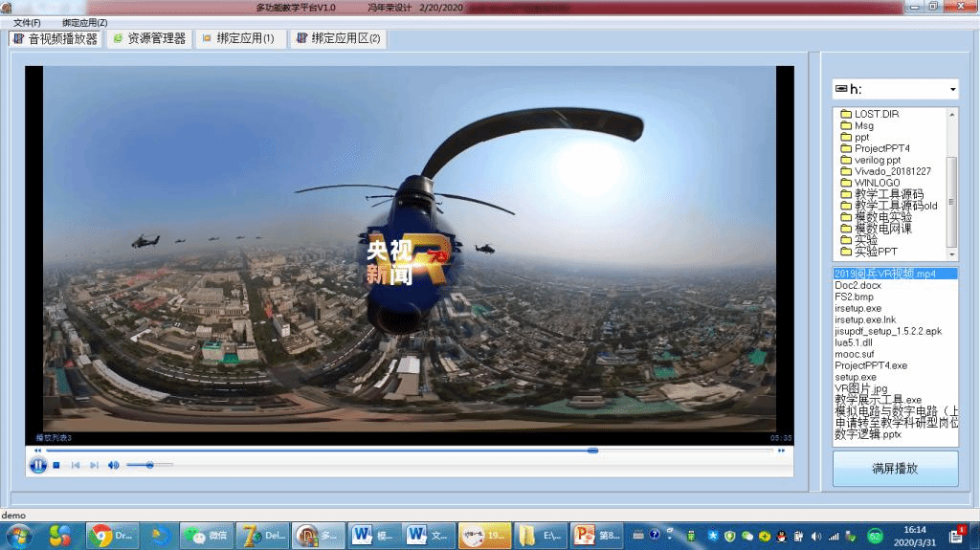Click the volume slider handle
Viewport: 980px width, 550px height.
tap(150, 465)
